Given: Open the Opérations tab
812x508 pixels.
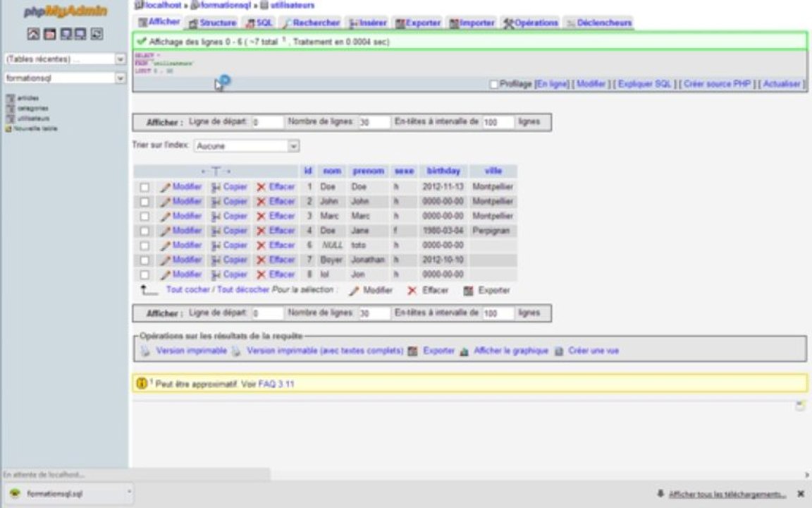Looking at the screenshot, I should point(531,23).
